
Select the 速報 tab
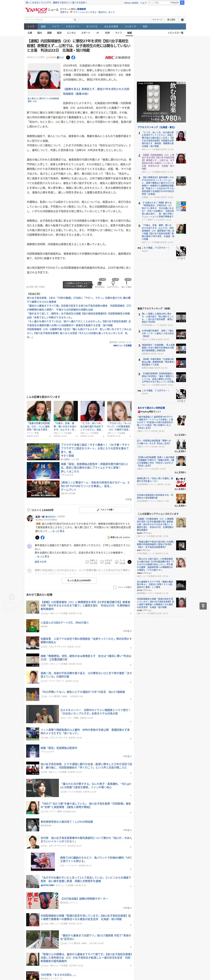click(43, 27)
